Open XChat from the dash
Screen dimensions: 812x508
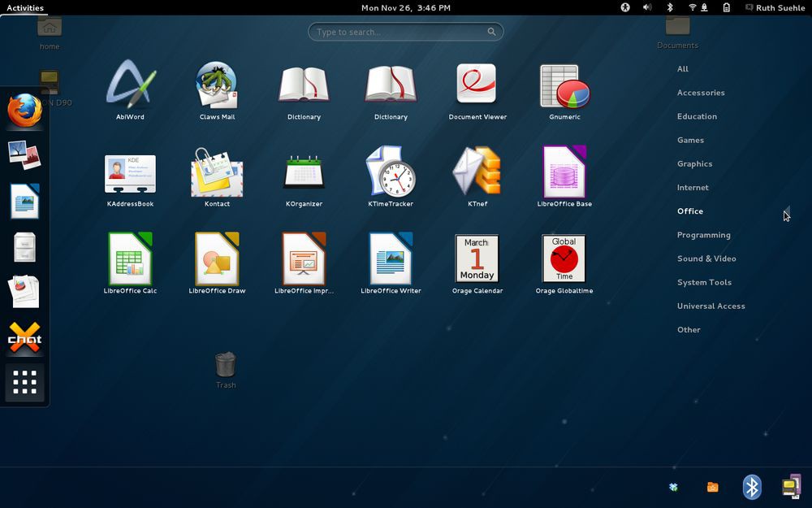(x=24, y=337)
